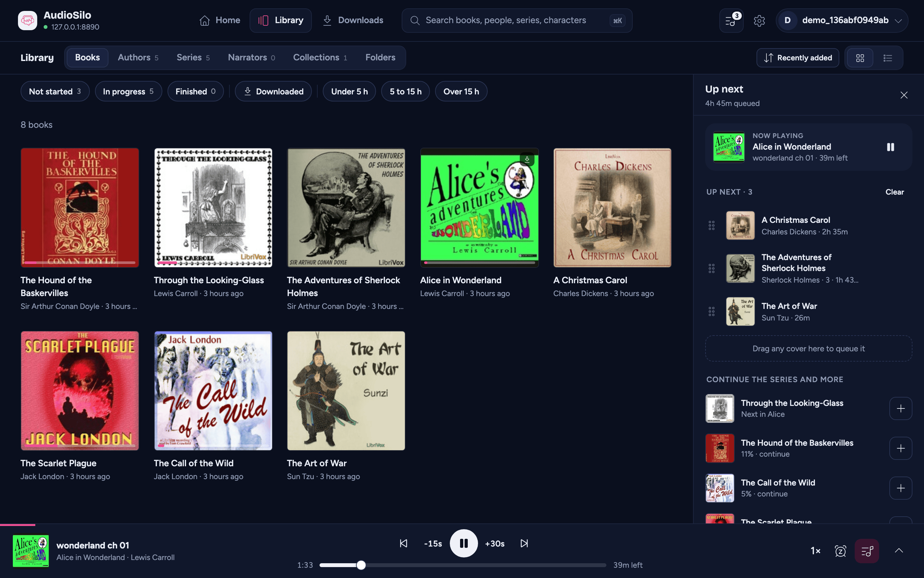Add The Hound of the Baskervilles to queue
The height and width of the screenshot is (578, 924).
(x=900, y=448)
